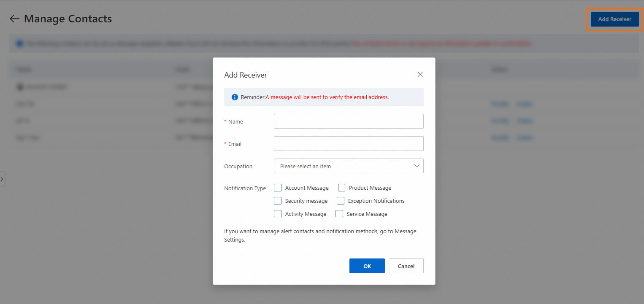This screenshot has width=644, height=304.
Task: Click the lock icon in the contacts table
Action: click(19, 87)
